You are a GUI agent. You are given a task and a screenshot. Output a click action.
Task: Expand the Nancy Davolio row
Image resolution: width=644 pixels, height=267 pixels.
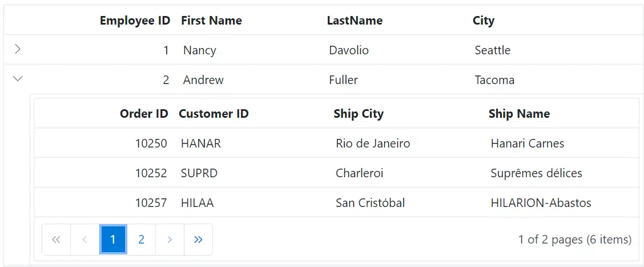pos(18,50)
